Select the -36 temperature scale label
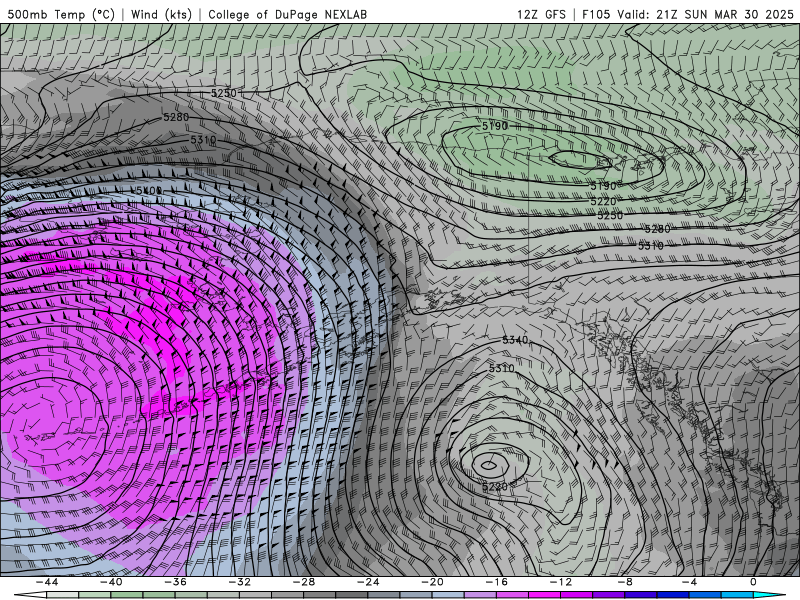 tap(175, 582)
